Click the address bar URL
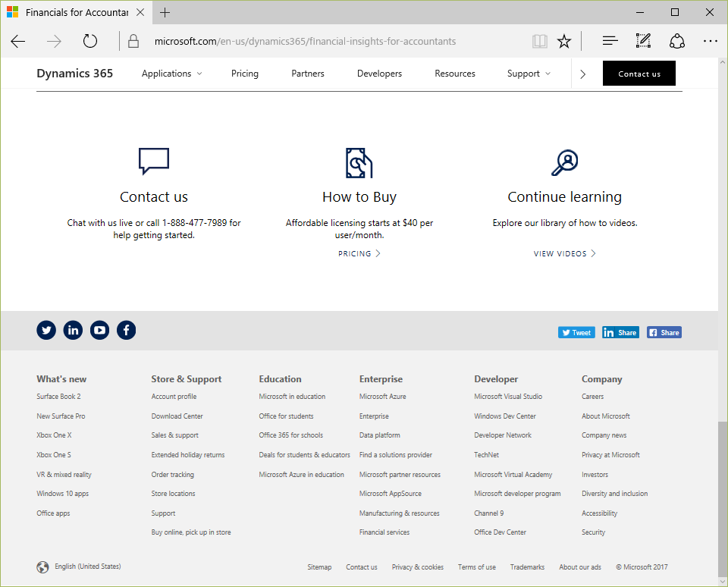This screenshot has height=587, width=728. click(x=305, y=41)
